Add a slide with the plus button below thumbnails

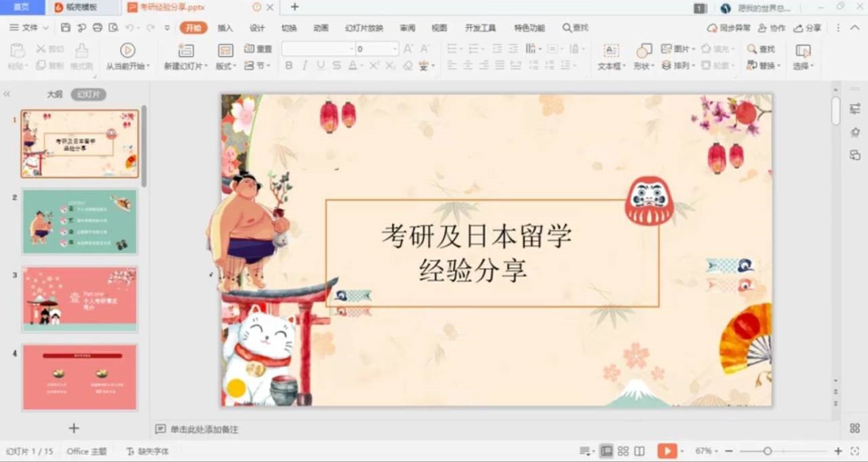(74, 428)
